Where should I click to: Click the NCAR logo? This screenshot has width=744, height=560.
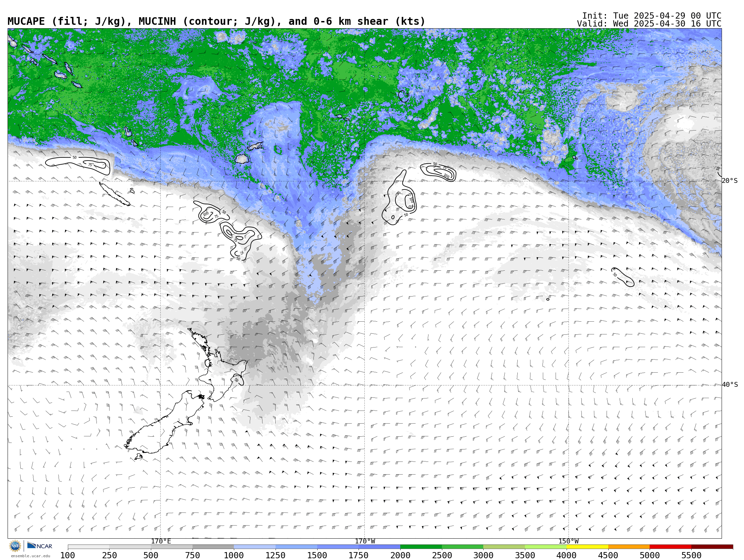tap(40, 546)
